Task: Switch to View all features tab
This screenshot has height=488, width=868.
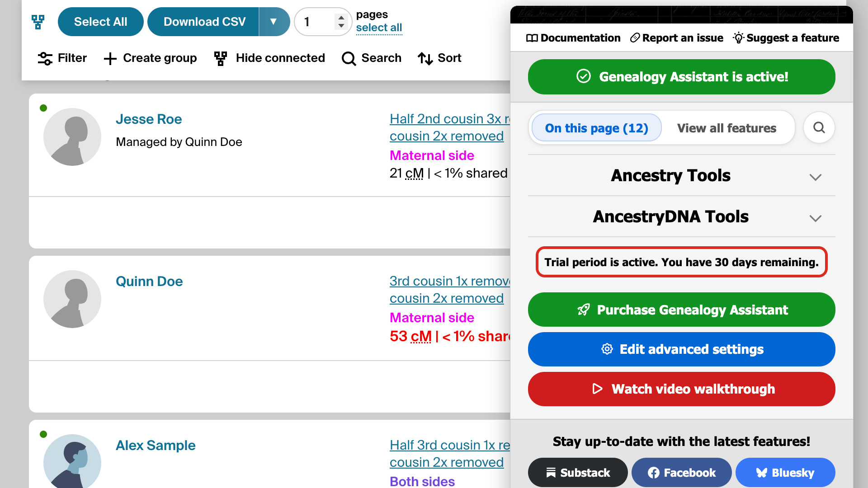Action: (x=726, y=128)
